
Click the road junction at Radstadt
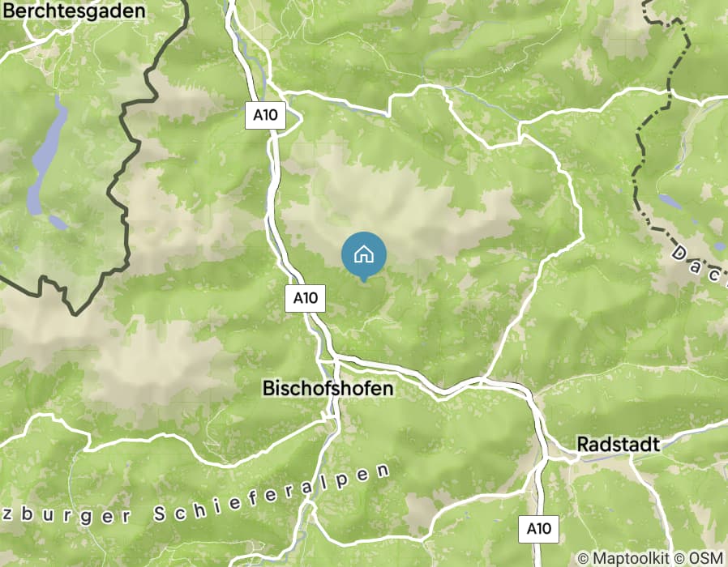[547, 457]
